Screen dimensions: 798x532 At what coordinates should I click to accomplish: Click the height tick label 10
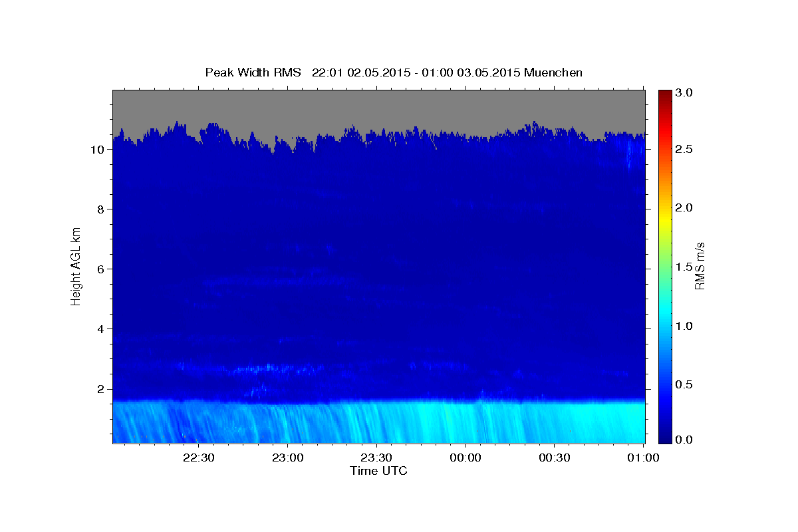click(x=98, y=150)
